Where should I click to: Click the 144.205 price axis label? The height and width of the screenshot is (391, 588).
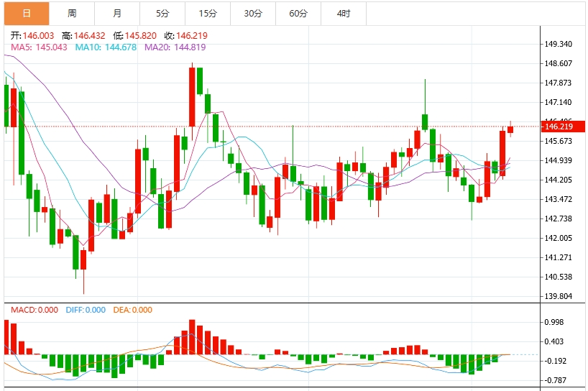point(559,180)
